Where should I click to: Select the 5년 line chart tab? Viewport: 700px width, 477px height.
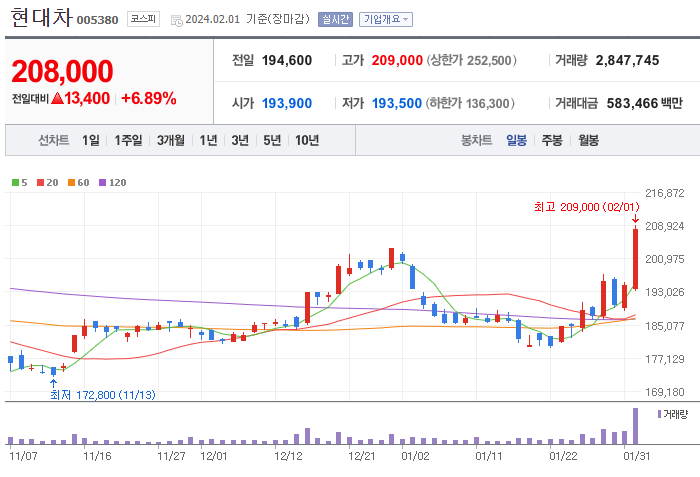pyautogui.click(x=272, y=140)
